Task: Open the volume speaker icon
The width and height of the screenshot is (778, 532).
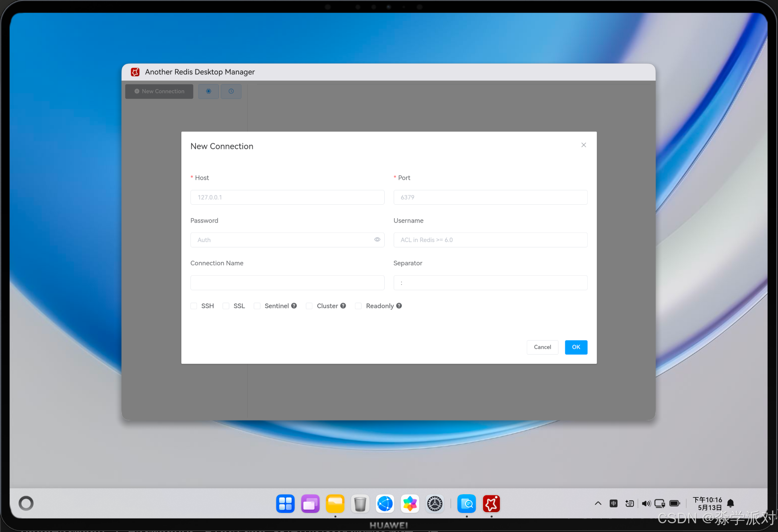Action: (646, 503)
